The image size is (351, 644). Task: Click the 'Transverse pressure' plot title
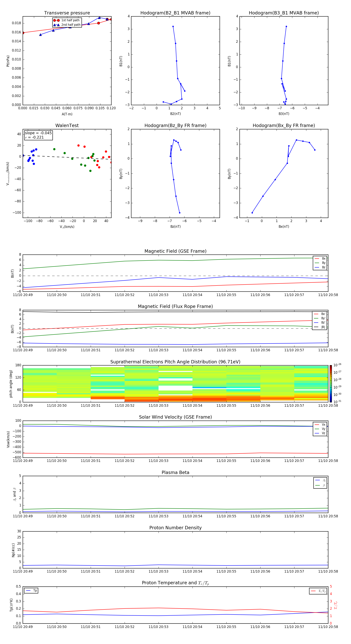pyautogui.click(x=67, y=13)
